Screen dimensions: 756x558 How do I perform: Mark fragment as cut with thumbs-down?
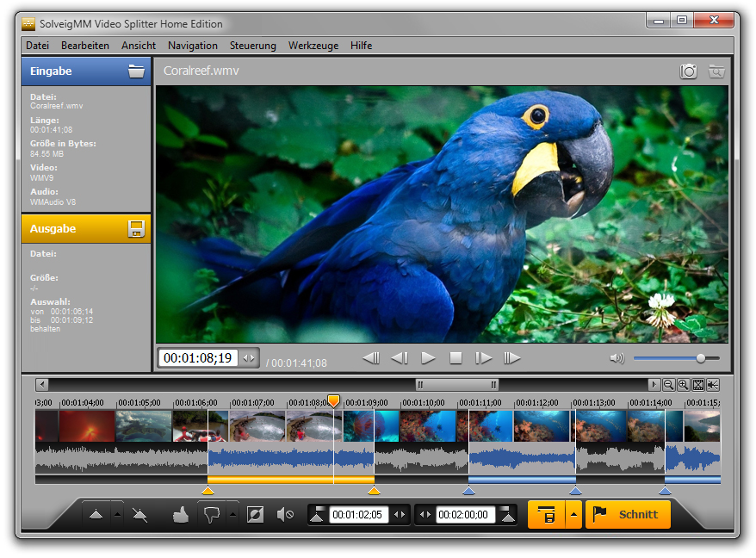209,515
